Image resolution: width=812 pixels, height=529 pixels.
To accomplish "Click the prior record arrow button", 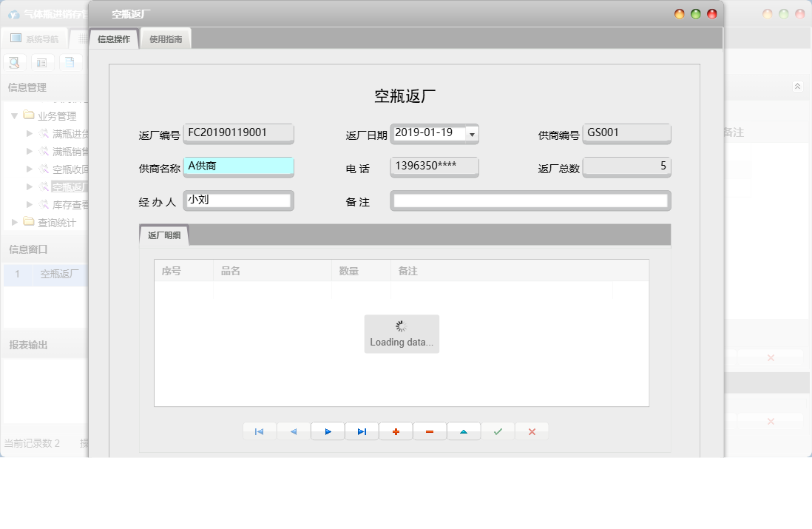I will (294, 431).
